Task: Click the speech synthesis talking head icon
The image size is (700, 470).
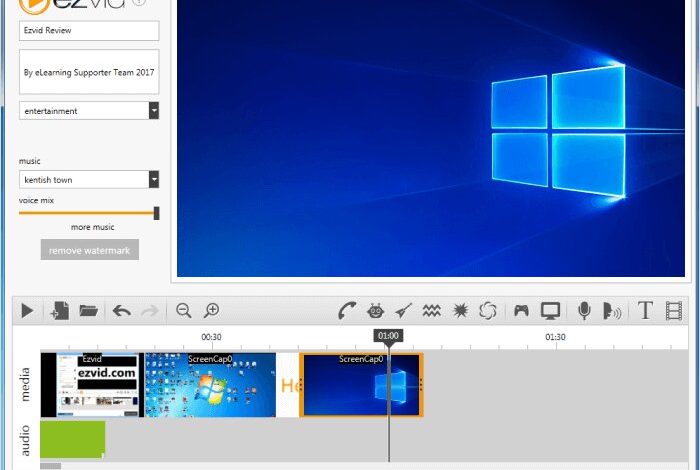Action: click(x=611, y=311)
